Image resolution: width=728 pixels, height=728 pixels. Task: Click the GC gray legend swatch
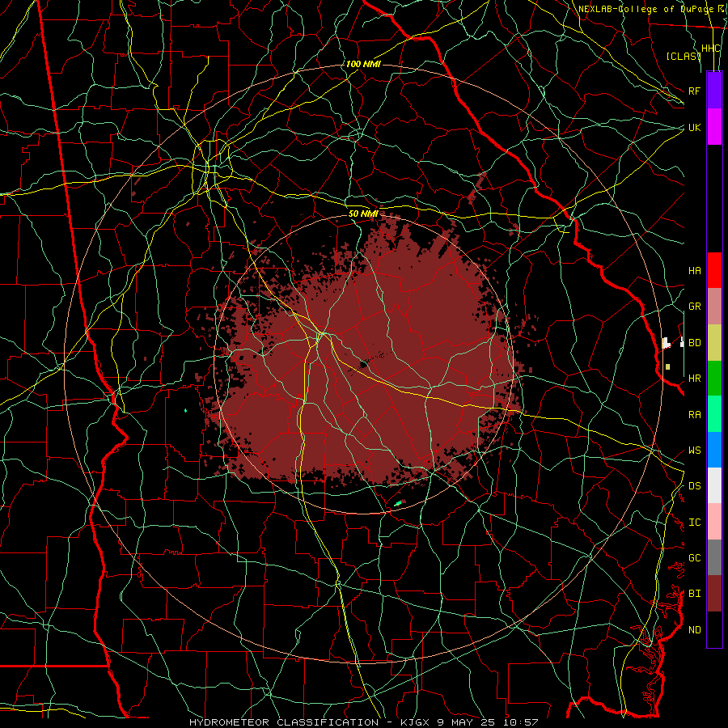(x=714, y=557)
